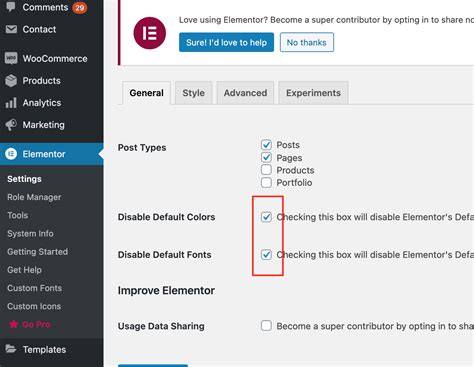
Task: Uncheck the Posts post type checkbox
Action: coord(266,145)
